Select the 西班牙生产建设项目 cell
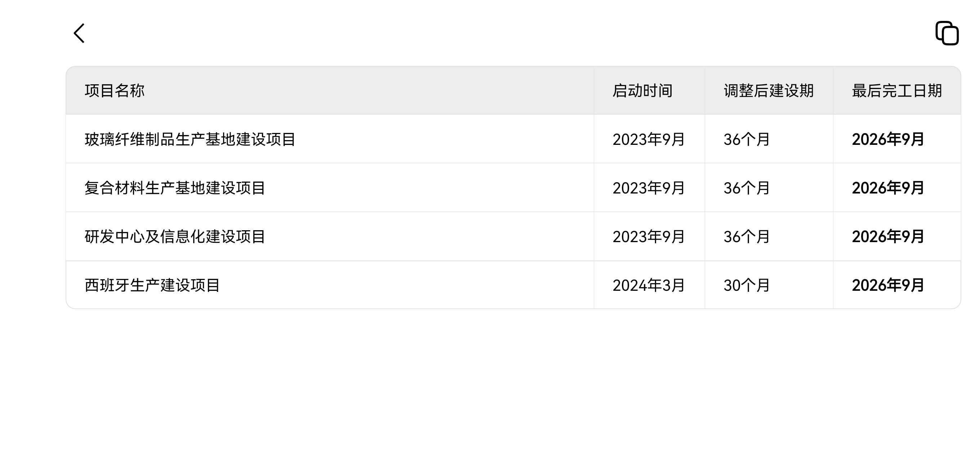Image resolution: width=980 pixels, height=454 pixels. [152, 285]
